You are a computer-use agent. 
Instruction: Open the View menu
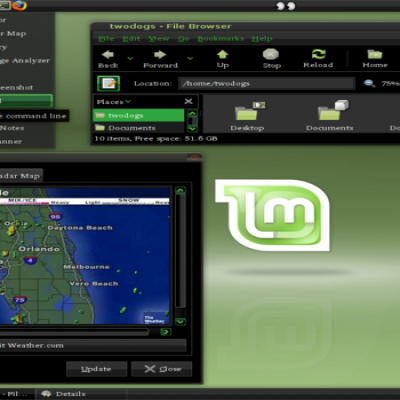pos(159,39)
